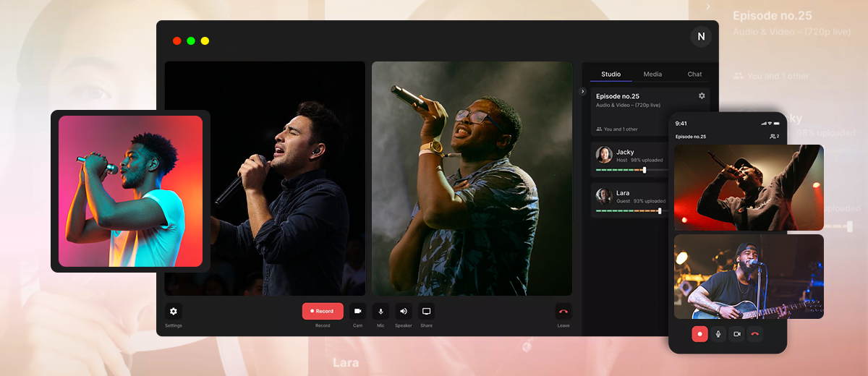This screenshot has height=376, width=868.
Task: Click the 'Lara' name in the Studio panel
Action: coord(623,193)
